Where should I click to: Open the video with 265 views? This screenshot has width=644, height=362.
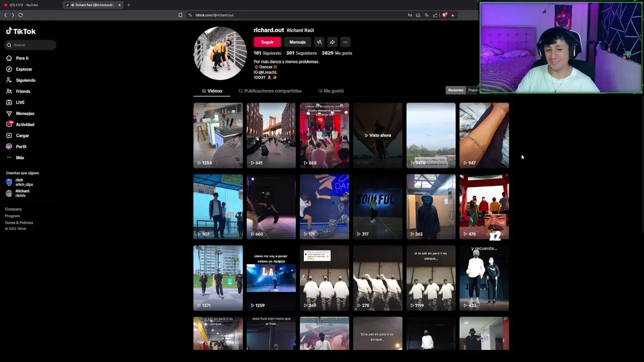point(431,207)
